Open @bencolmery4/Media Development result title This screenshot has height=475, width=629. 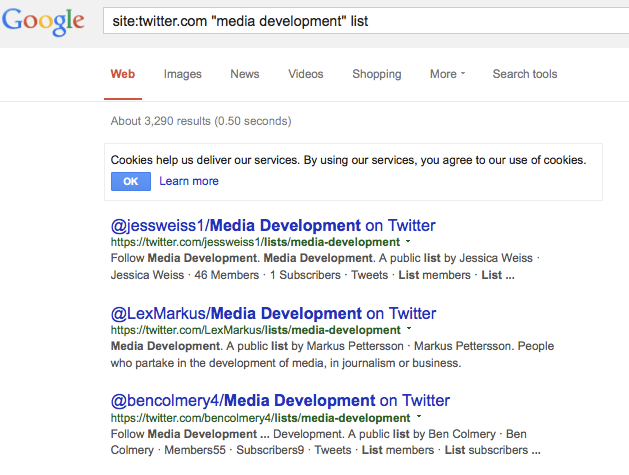click(x=280, y=401)
